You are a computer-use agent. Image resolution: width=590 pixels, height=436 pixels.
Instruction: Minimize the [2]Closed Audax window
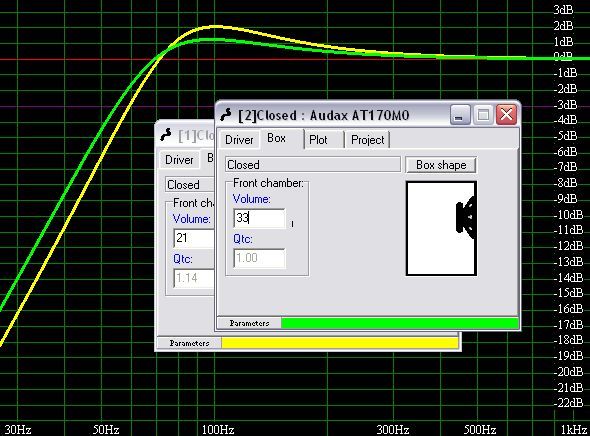point(460,114)
